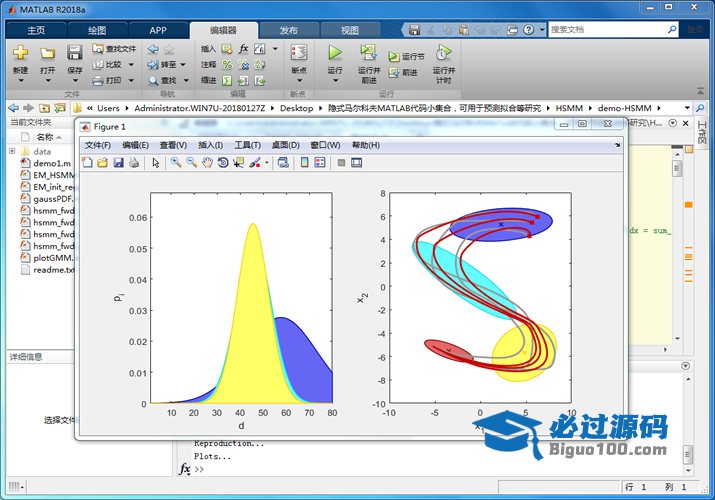Activate the Zoom In tool
Screen dimensions: 715x500
(x=176, y=163)
